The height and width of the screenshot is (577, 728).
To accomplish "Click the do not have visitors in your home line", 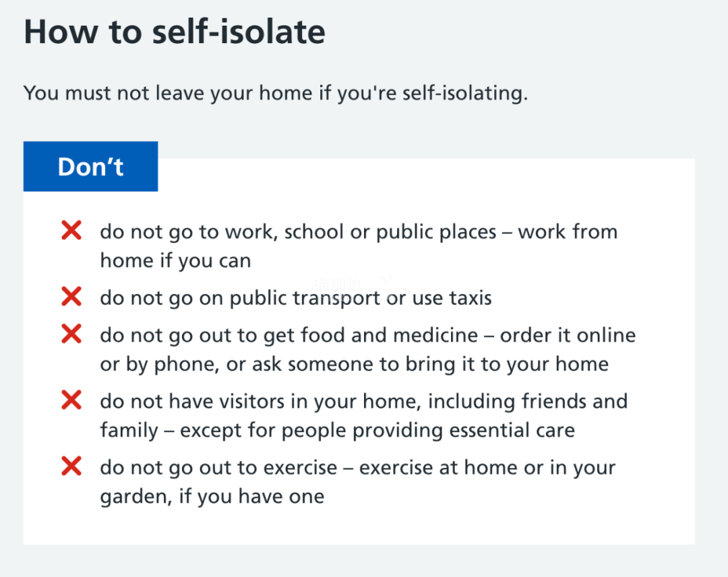I will [x=364, y=402].
